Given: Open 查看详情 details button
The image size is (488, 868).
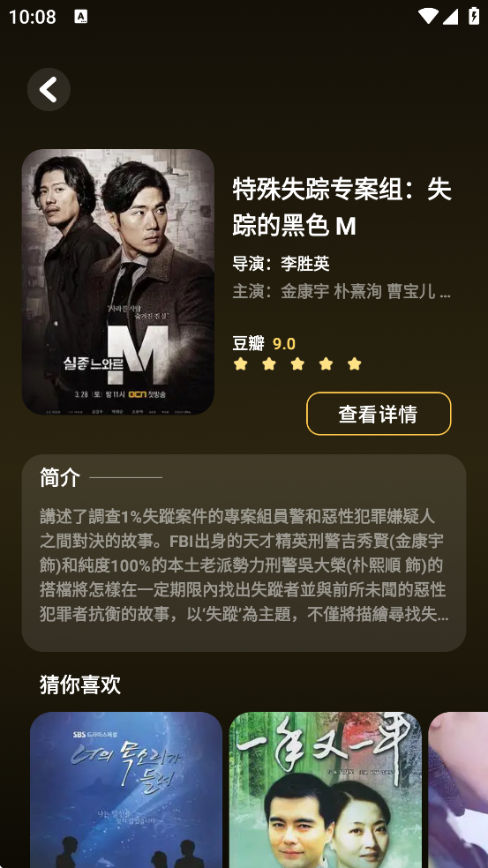Looking at the screenshot, I should [x=379, y=414].
